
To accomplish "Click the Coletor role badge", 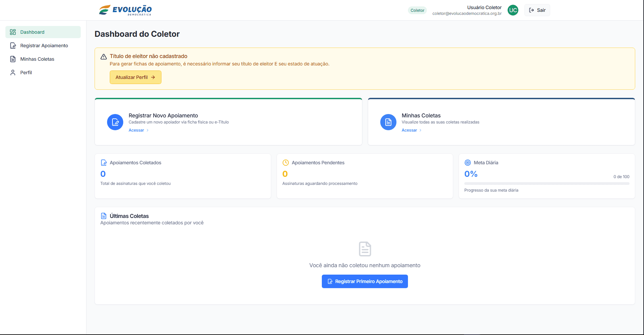I will click(417, 10).
